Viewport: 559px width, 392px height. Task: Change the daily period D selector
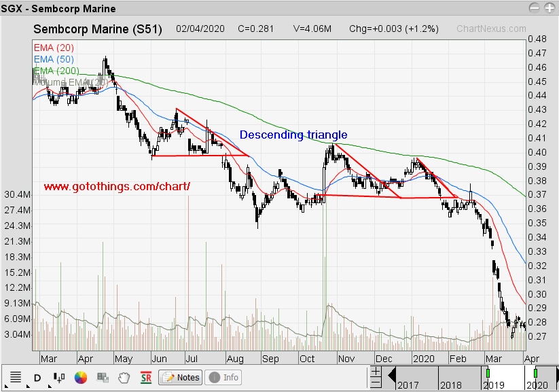coord(37,377)
